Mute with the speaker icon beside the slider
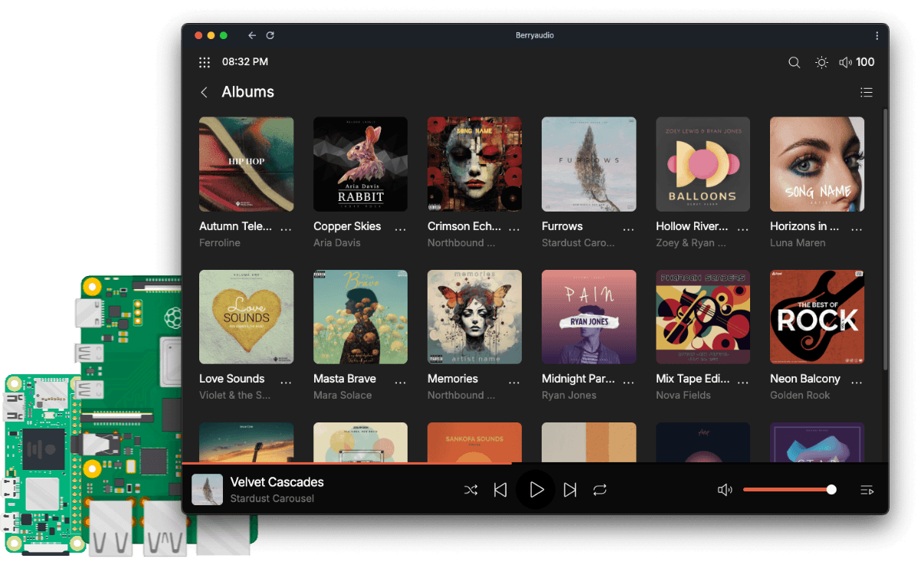This screenshot has height=565, width=924. [x=725, y=489]
